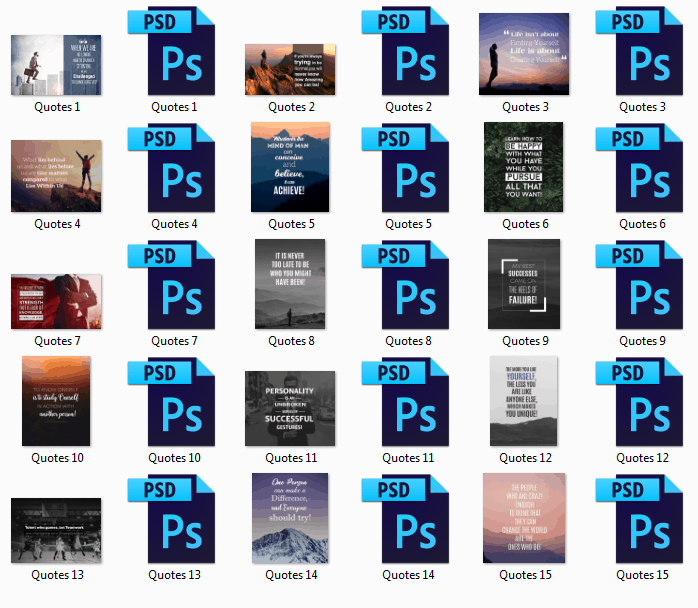Select the Quotes 11 Photoshop PSD icon
698x608 pixels.
coord(404,402)
